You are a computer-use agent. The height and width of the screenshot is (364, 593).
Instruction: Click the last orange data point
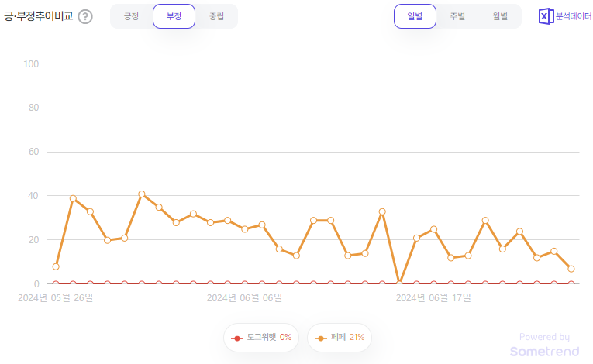pyautogui.click(x=571, y=269)
